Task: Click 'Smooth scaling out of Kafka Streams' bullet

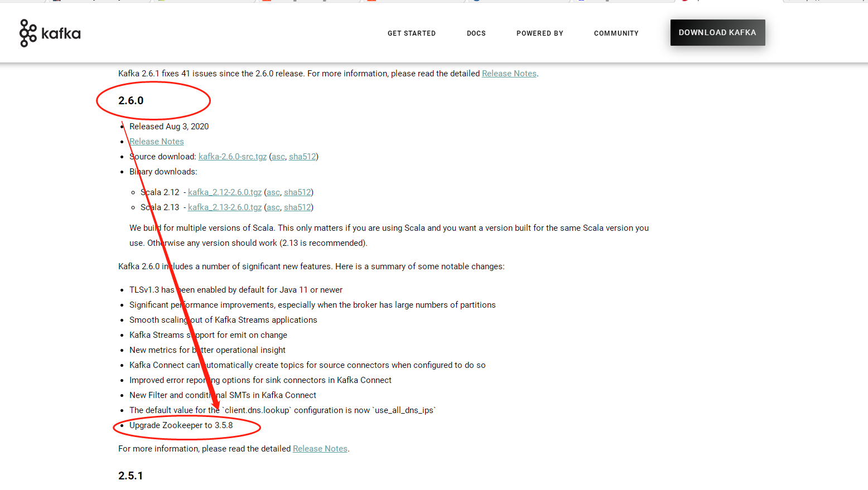Action: tap(223, 320)
